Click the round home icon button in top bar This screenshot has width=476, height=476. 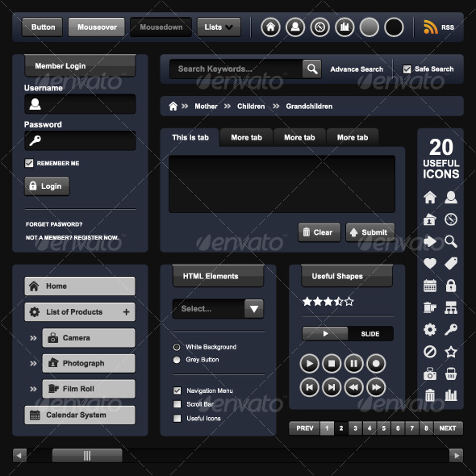pos(270,27)
